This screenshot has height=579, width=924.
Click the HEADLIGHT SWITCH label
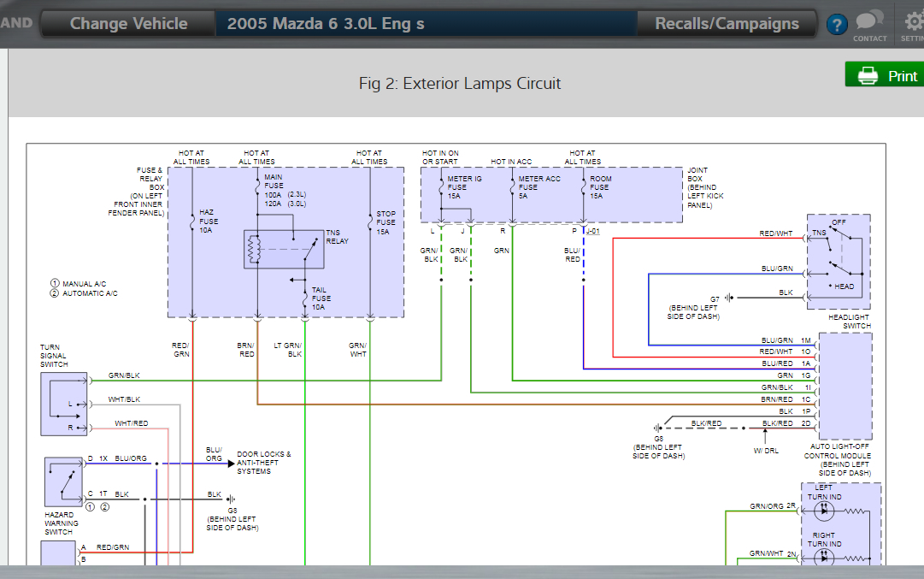click(849, 322)
